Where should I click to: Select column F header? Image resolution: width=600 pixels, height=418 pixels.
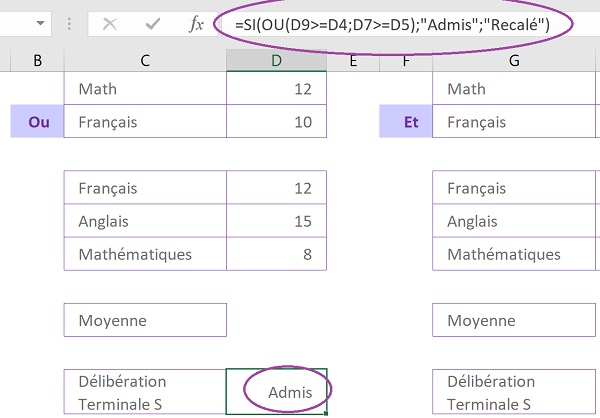point(406,62)
